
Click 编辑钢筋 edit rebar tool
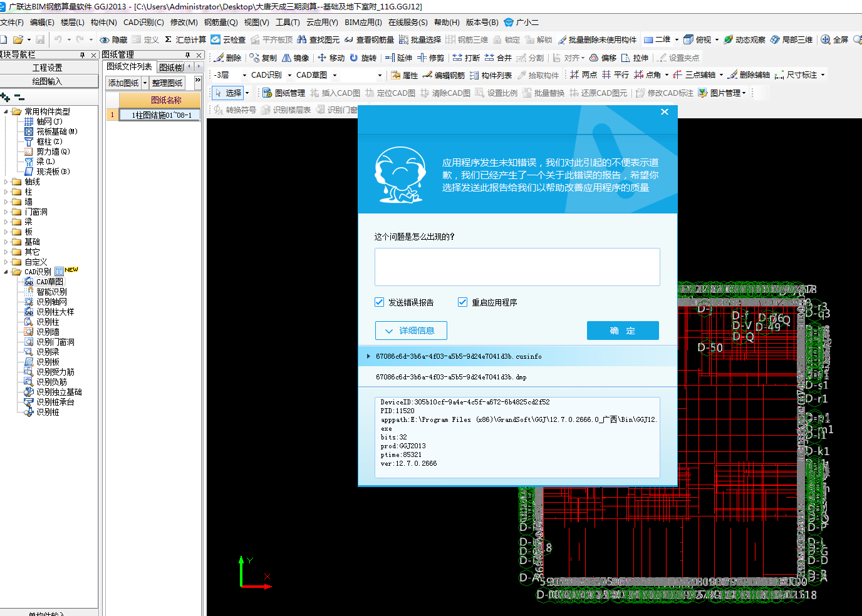click(444, 75)
